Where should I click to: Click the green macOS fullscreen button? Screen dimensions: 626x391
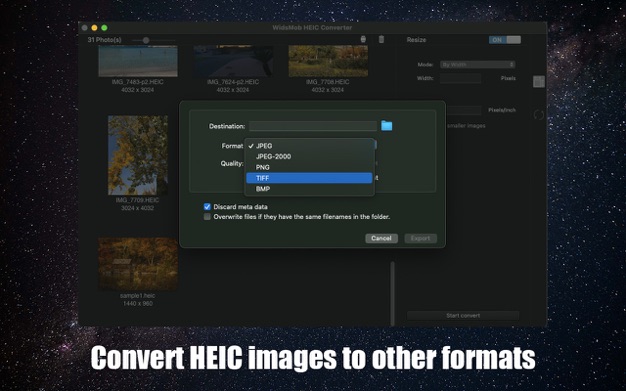(x=104, y=28)
